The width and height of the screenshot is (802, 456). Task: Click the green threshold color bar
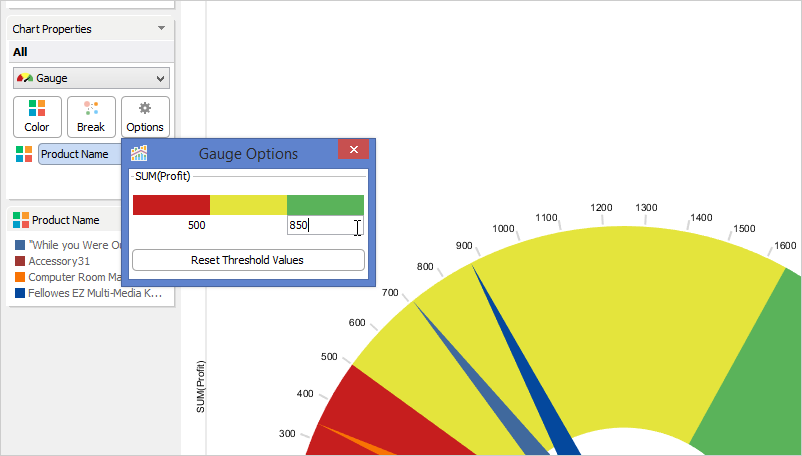tap(325, 204)
